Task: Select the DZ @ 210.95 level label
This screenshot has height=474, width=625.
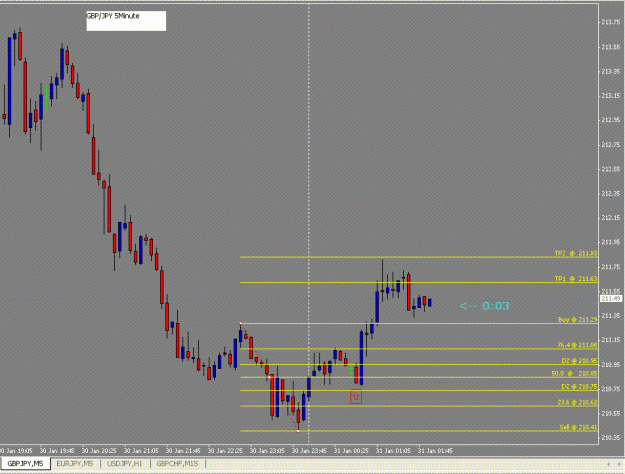Action: pos(579,361)
